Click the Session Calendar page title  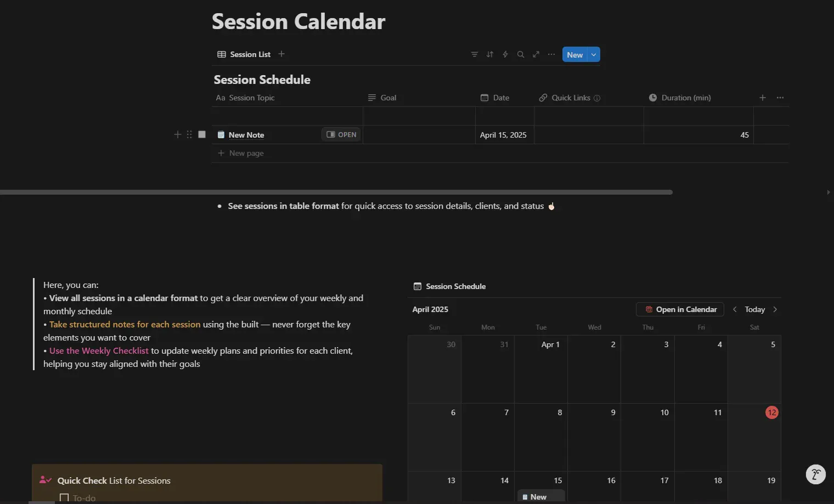click(298, 21)
